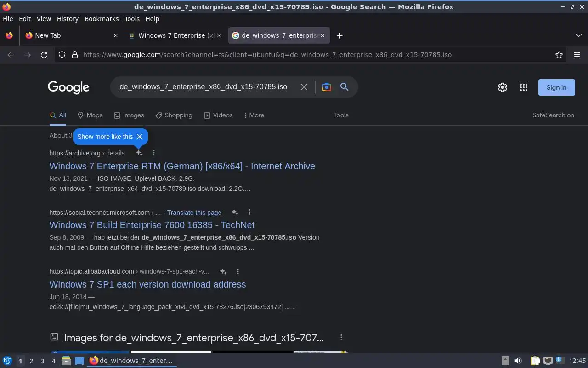Viewport: 588px width, 368px height.
Task: Switch to the New Tab tab
Action: pos(71,35)
